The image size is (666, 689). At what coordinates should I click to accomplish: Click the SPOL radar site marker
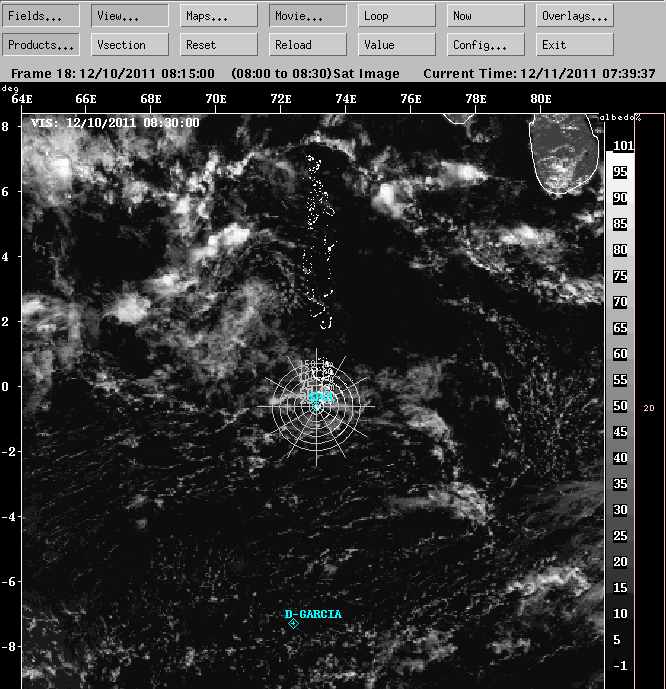point(316,407)
